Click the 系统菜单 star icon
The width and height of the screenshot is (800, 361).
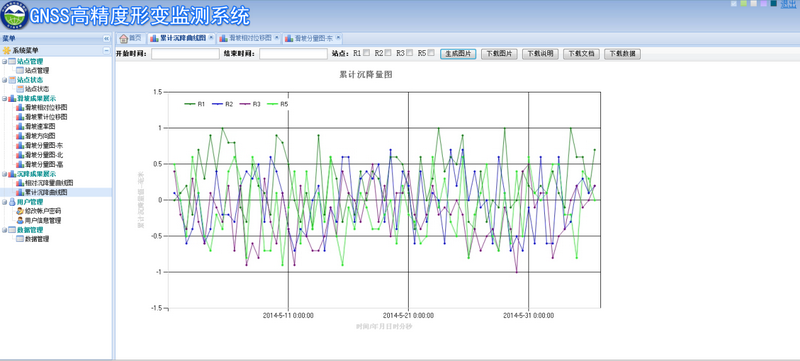pyautogui.click(x=7, y=50)
